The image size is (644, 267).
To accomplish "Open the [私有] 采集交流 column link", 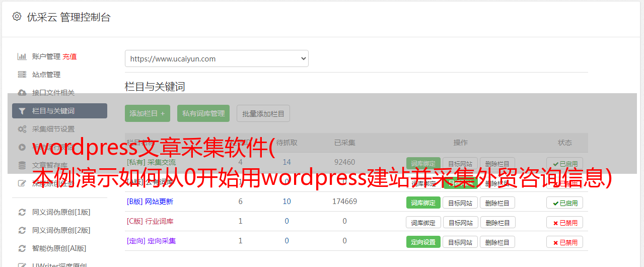I will pos(152,162).
